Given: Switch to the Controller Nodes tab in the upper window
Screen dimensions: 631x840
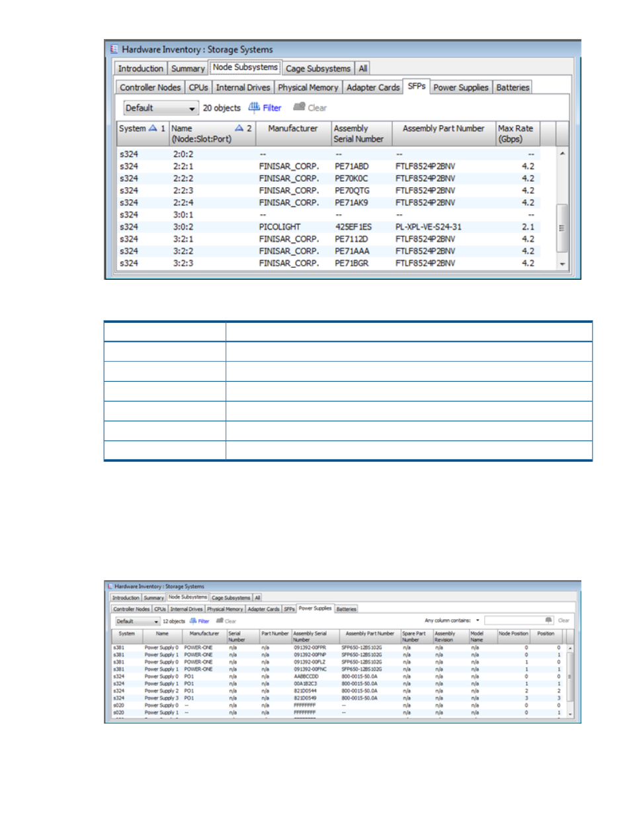Looking at the screenshot, I should (150, 87).
